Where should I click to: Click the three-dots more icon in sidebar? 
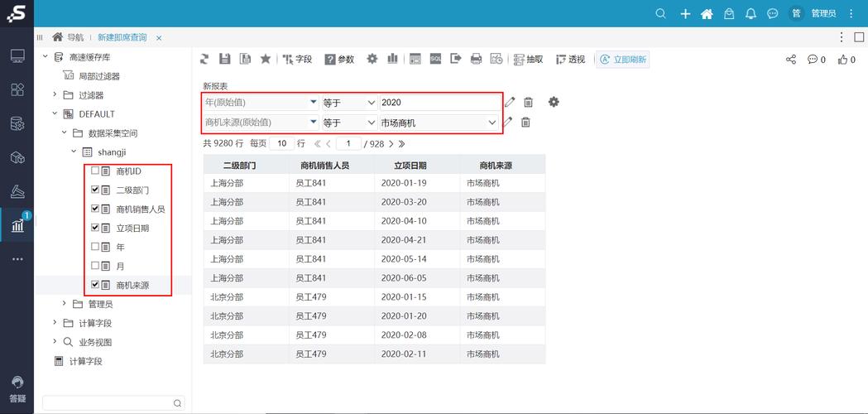point(17,259)
